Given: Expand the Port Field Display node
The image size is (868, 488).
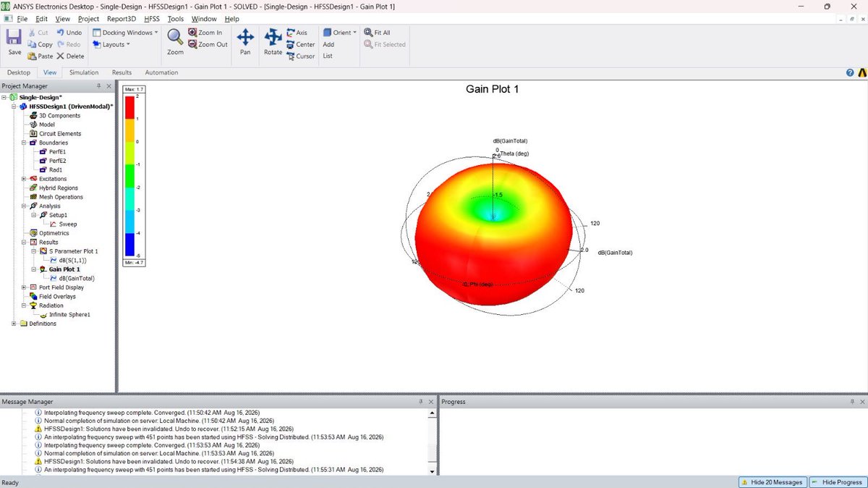Looking at the screenshot, I should [x=24, y=287].
